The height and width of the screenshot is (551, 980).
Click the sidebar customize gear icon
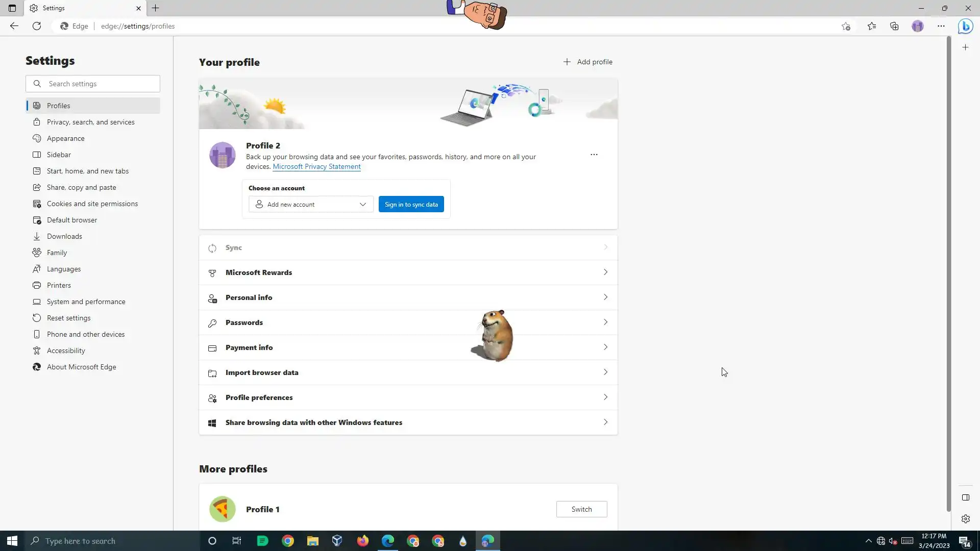click(x=965, y=519)
